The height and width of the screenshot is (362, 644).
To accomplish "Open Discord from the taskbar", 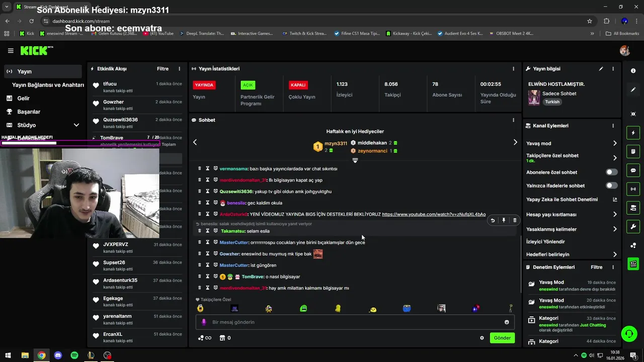I will pos(58,355).
